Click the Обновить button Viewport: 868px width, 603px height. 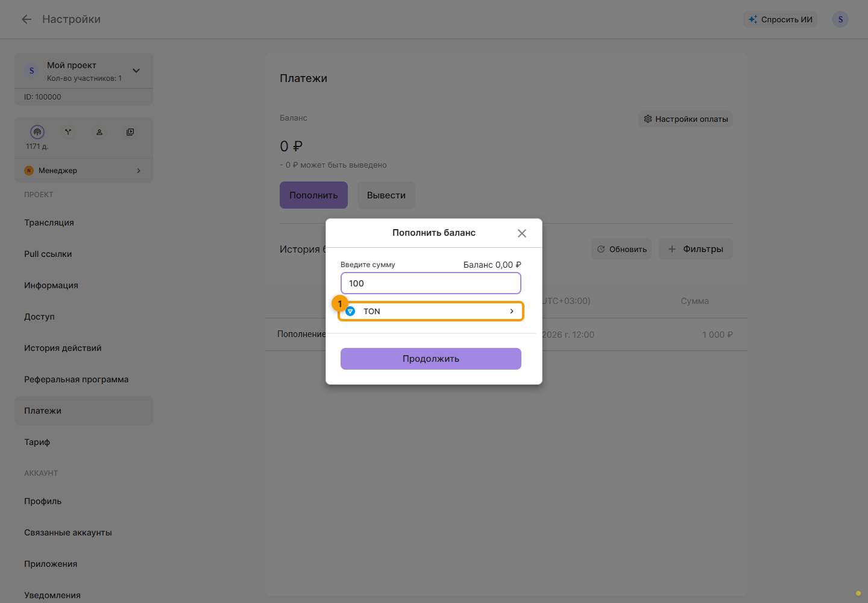click(621, 249)
